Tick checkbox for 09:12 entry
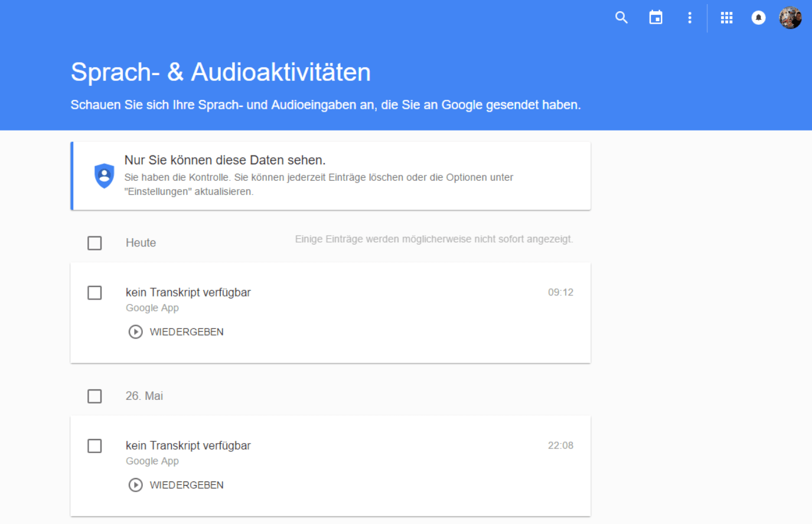This screenshot has width=812, height=524. point(94,292)
